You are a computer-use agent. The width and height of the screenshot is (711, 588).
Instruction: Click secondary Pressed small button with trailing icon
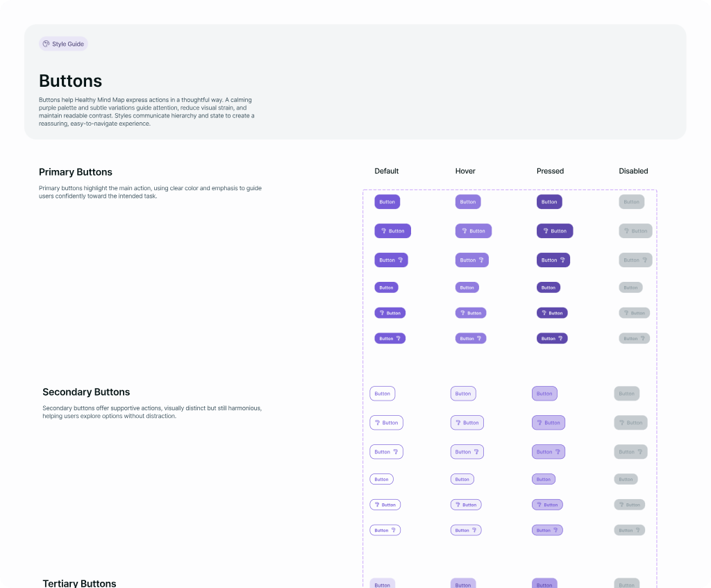547,530
